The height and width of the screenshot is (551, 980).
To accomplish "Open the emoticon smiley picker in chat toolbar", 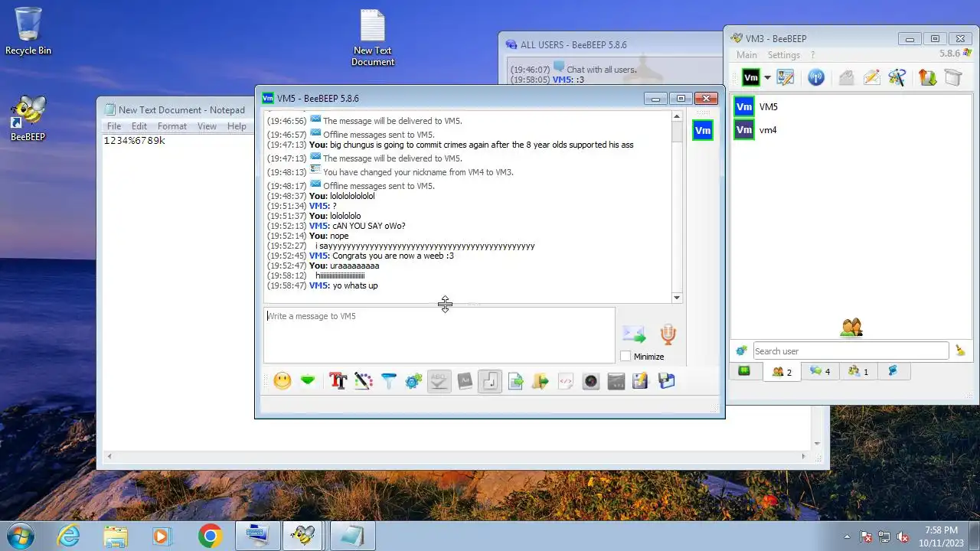I will click(283, 380).
